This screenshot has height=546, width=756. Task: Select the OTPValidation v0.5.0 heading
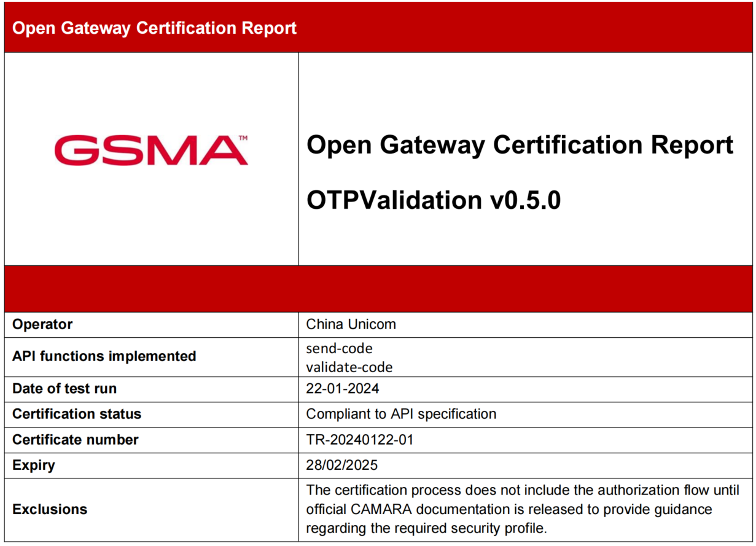tap(432, 200)
